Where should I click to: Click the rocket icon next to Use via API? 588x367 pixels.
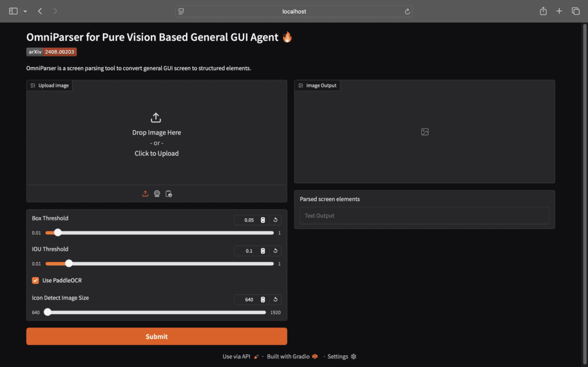point(256,357)
